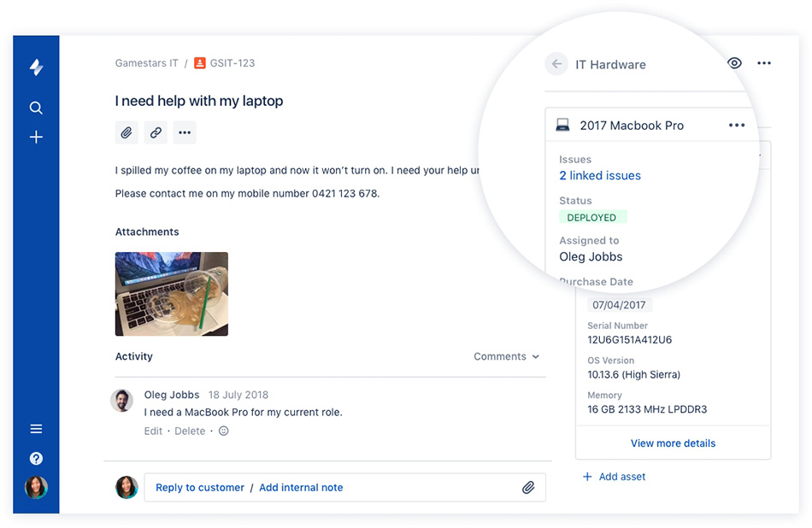Toggle watching with the eye icon

point(733,63)
